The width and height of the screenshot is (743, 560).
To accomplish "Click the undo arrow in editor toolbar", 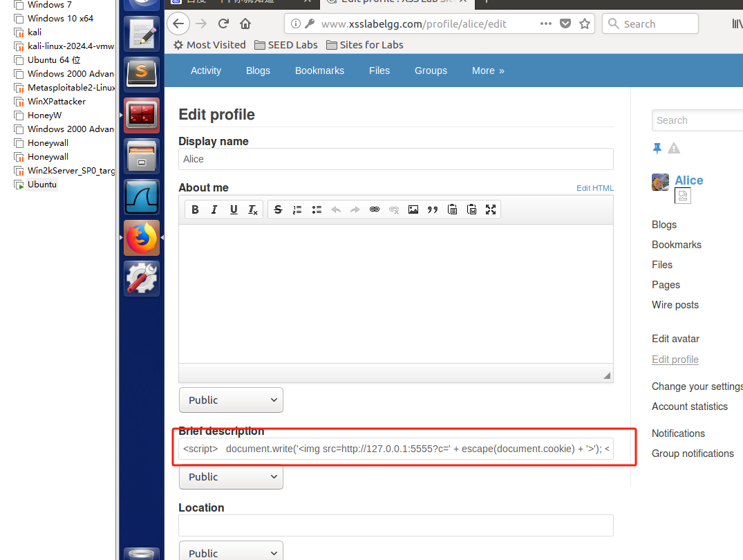I will [x=336, y=209].
